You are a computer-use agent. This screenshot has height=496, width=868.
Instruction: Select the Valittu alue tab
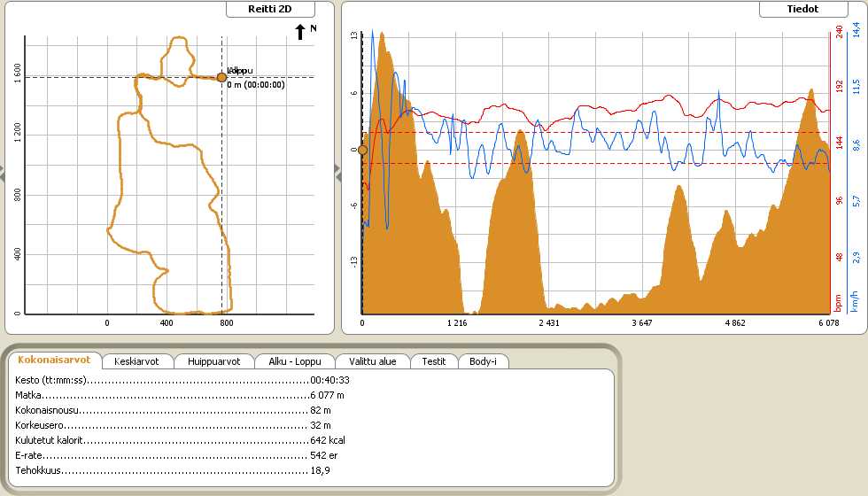click(x=373, y=361)
